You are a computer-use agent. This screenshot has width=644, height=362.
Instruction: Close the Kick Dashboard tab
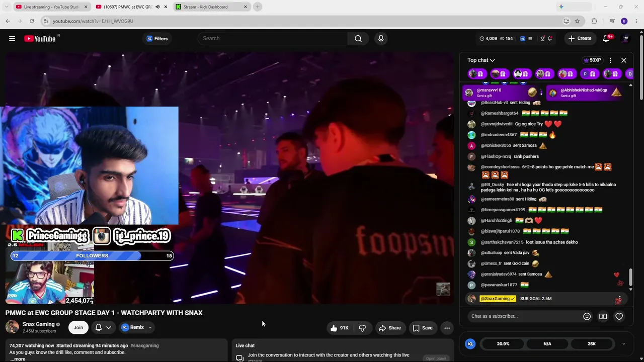tap(246, 7)
